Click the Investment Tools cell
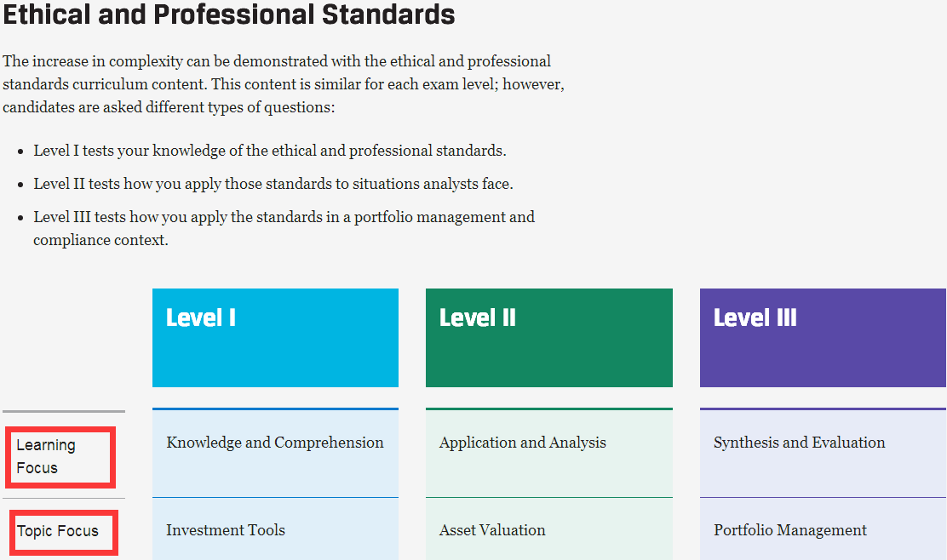Screen dimensions: 947x560 tap(226, 530)
